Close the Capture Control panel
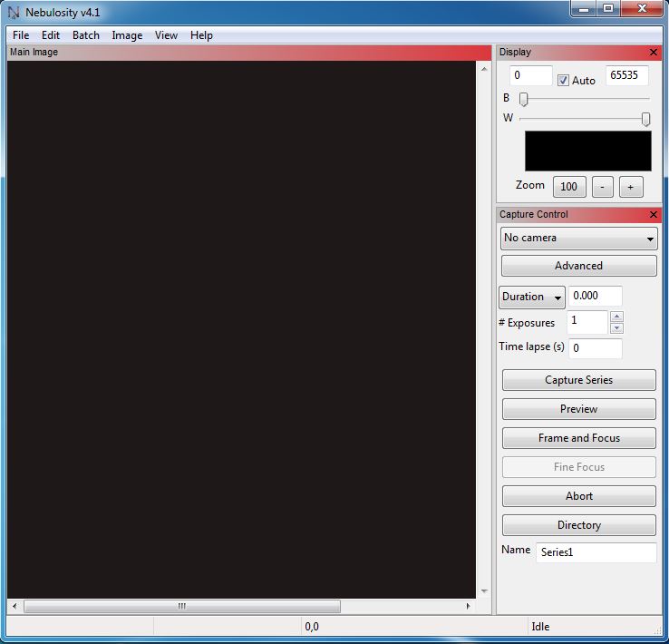 point(654,214)
